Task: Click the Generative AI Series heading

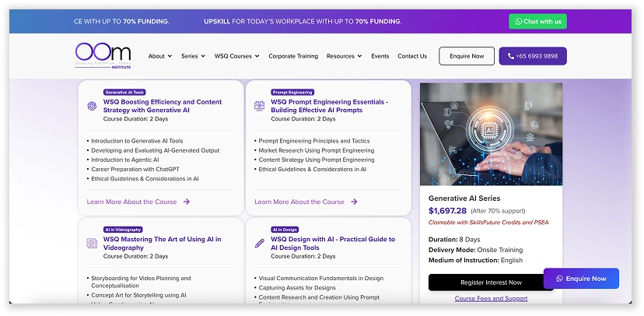Action: point(464,198)
